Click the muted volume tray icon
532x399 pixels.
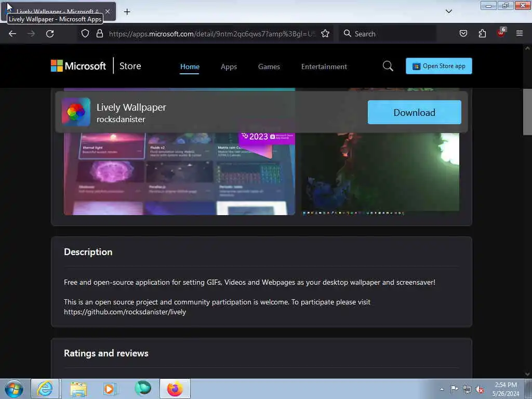point(480,390)
